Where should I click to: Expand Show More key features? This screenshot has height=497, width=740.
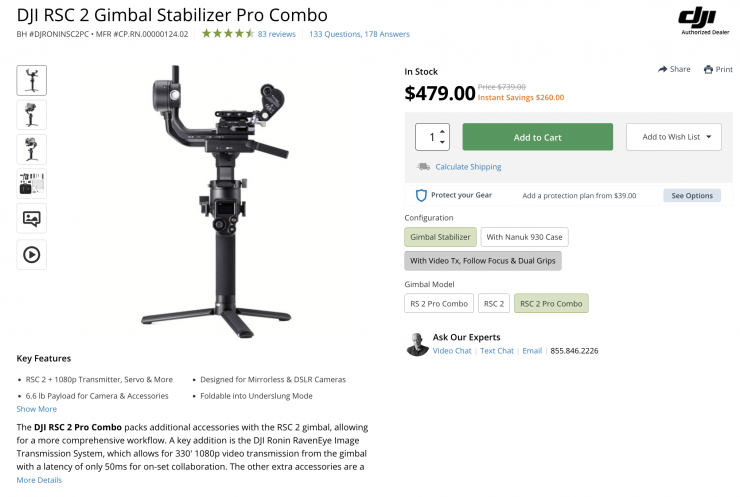[x=37, y=409]
